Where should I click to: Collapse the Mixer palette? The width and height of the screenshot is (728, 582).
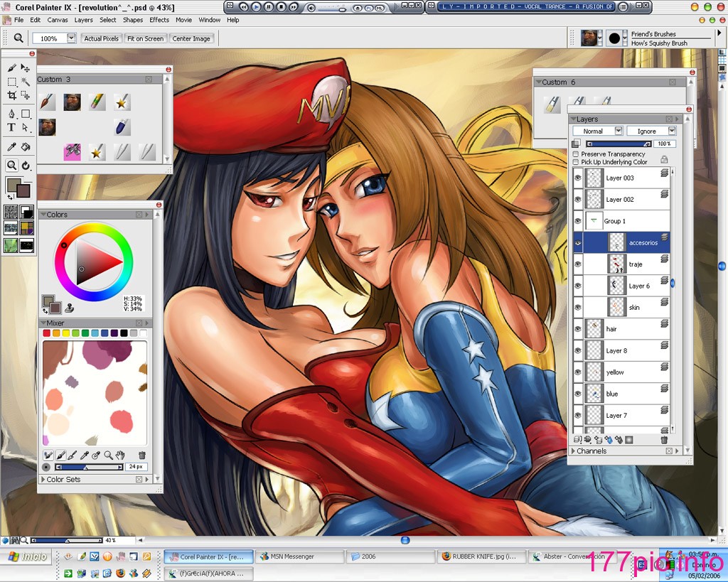(x=43, y=323)
